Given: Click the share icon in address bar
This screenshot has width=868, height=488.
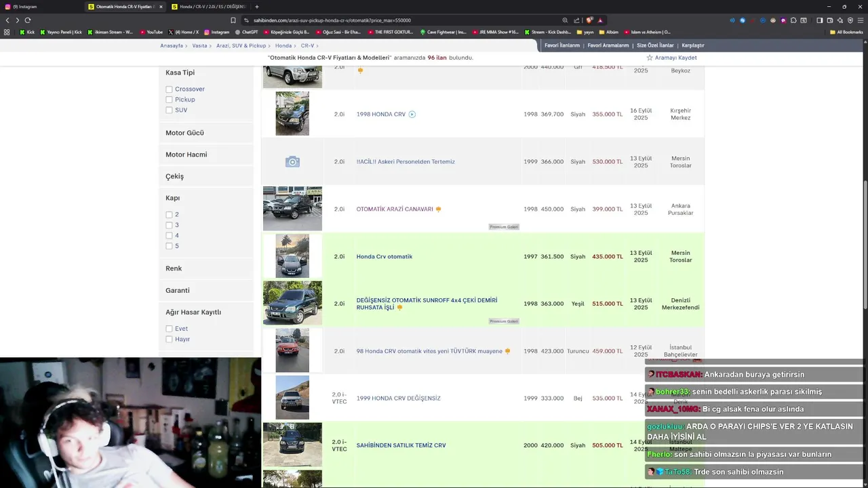Looking at the screenshot, I should pyautogui.click(x=576, y=20).
